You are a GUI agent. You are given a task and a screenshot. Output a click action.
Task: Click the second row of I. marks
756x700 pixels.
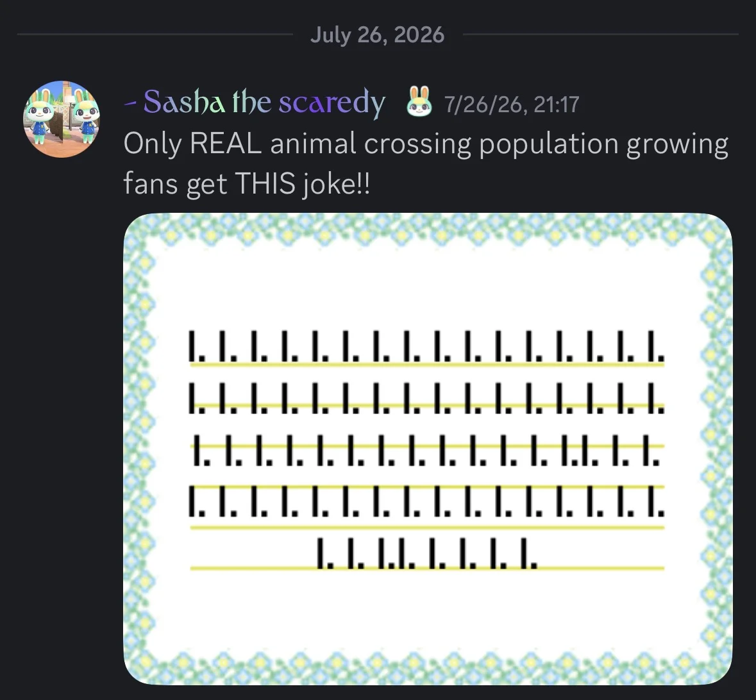(x=426, y=398)
